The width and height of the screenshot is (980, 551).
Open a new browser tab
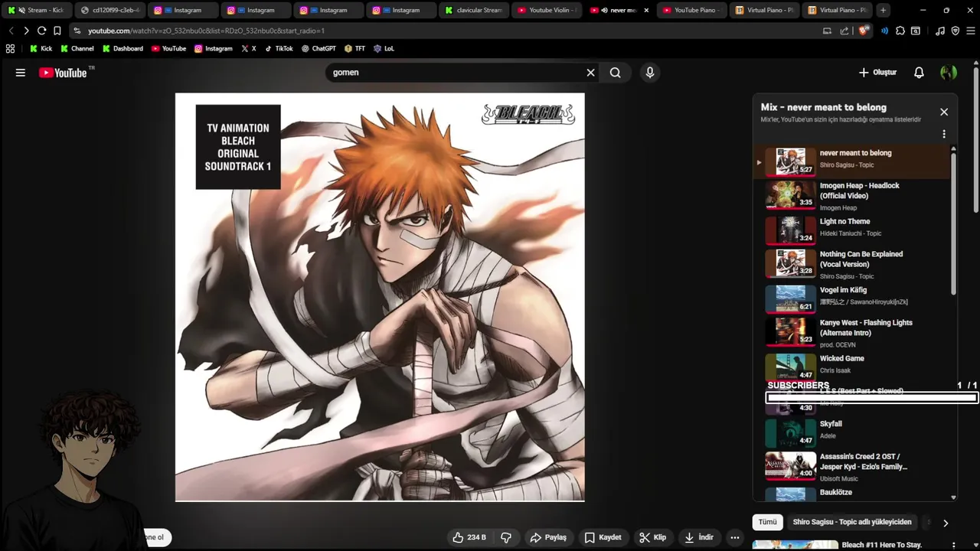883,10
